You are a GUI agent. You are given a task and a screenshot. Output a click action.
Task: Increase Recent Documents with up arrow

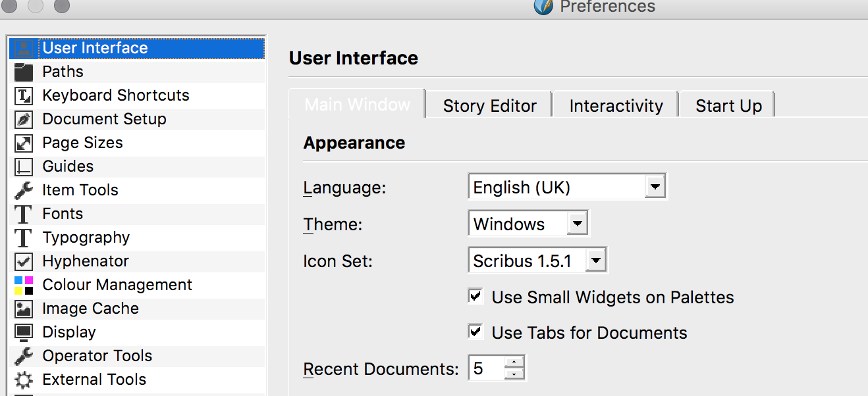click(514, 362)
